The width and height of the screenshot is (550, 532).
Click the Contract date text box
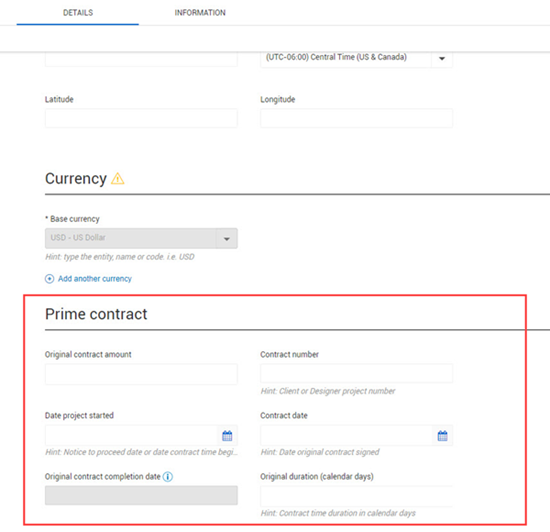pos(347,436)
